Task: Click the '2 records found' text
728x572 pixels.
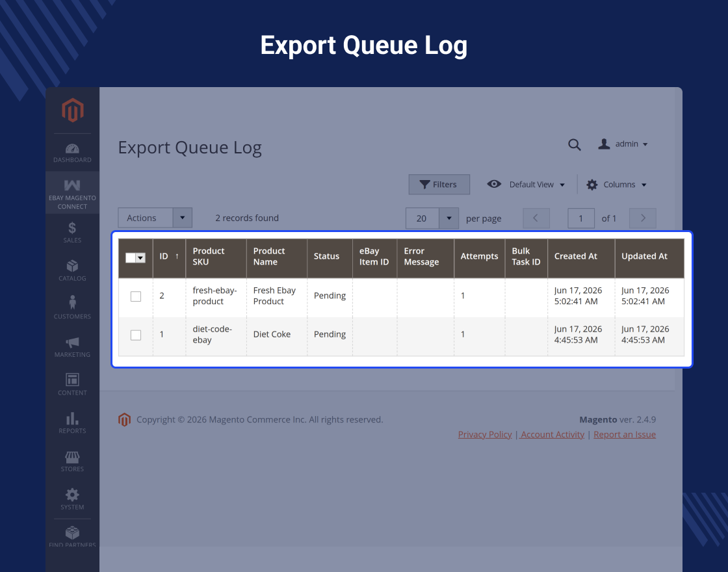Action: [247, 218]
